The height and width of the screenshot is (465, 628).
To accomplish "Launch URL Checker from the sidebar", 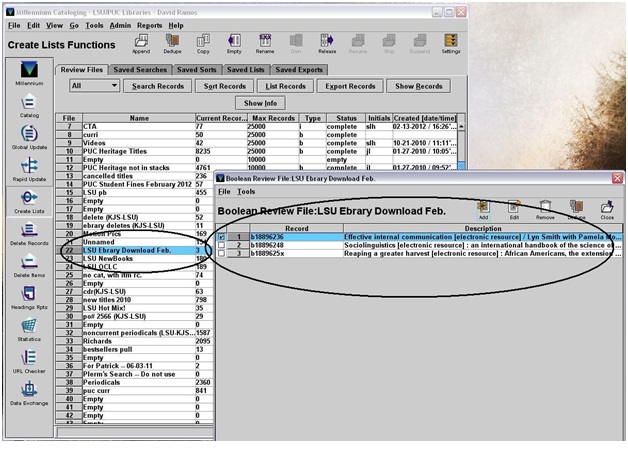I will point(30,361).
